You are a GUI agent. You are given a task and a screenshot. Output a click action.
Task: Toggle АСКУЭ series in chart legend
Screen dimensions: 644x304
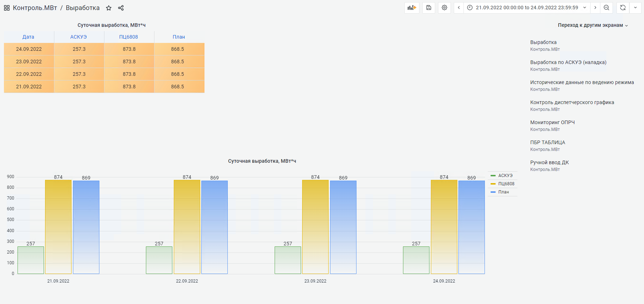point(505,176)
